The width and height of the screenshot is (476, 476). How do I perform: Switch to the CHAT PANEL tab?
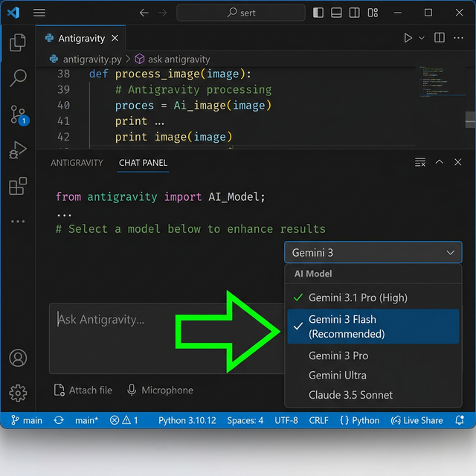click(x=143, y=163)
